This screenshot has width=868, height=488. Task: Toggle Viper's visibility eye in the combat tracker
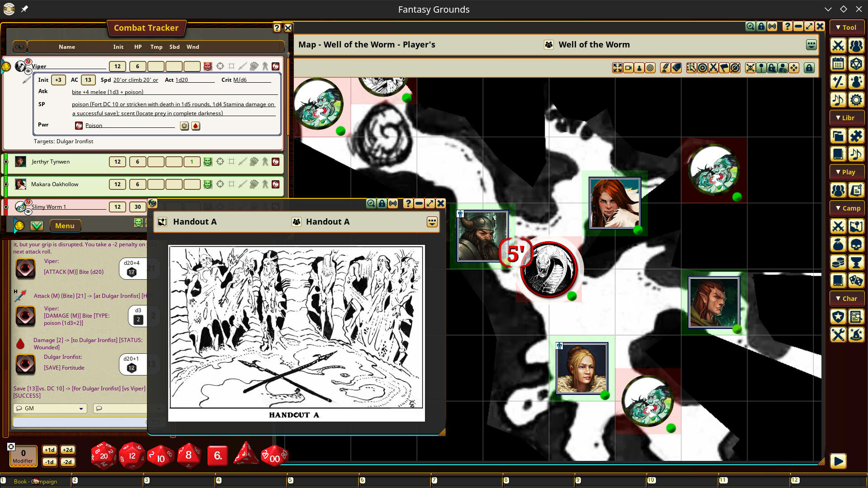point(28,71)
